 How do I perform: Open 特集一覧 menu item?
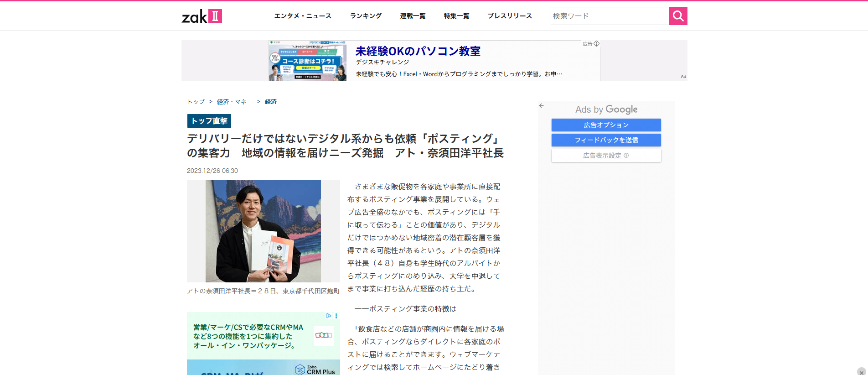(x=456, y=16)
